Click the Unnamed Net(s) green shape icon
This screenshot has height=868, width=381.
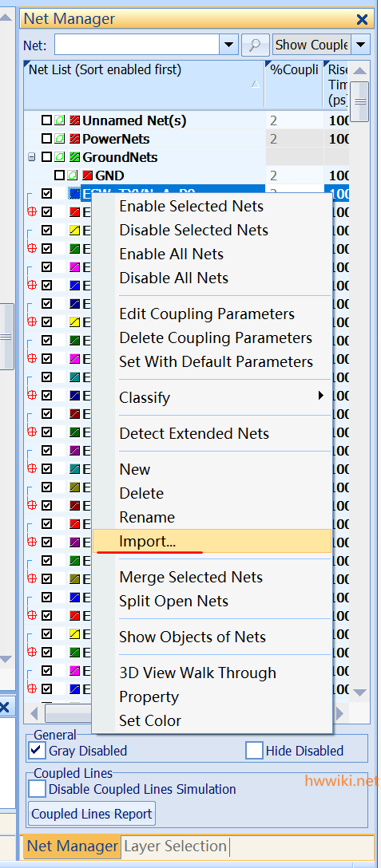(x=60, y=120)
